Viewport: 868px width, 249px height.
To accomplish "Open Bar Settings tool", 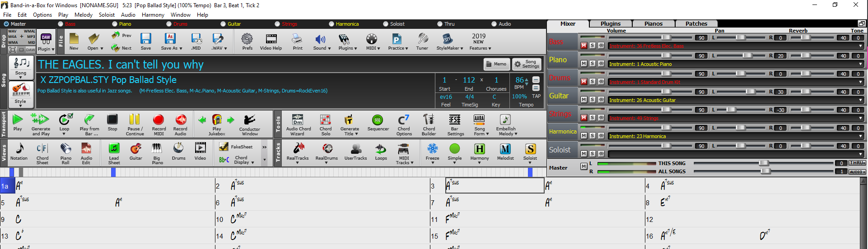I will click(x=455, y=124).
